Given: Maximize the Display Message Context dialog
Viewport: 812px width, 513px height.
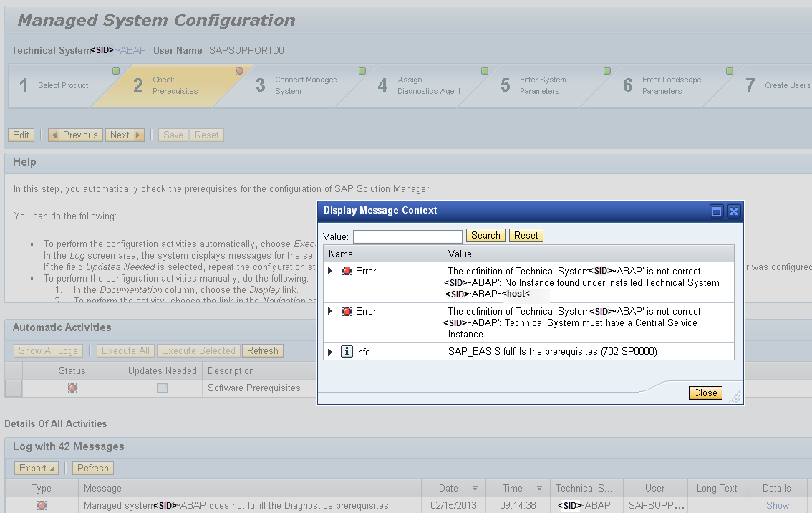Looking at the screenshot, I should (x=717, y=211).
